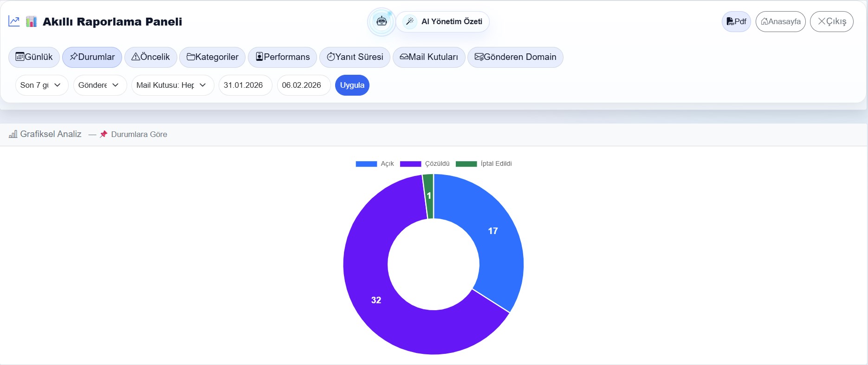The height and width of the screenshot is (365, 868).
Task: Select the Durumlar tab
Action: tap(92, 57)
